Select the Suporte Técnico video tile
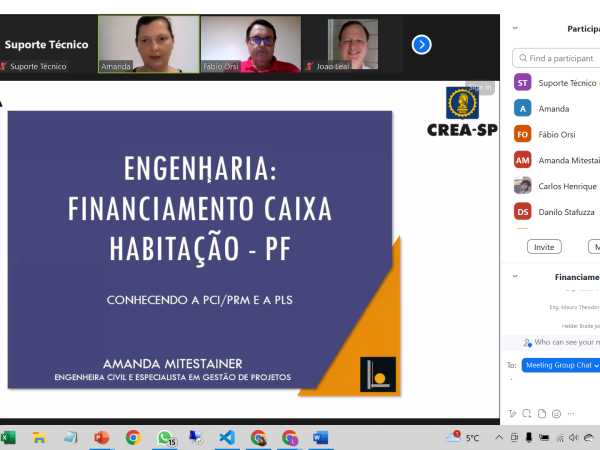Screen dimensions: 600x450 point(46,44)
